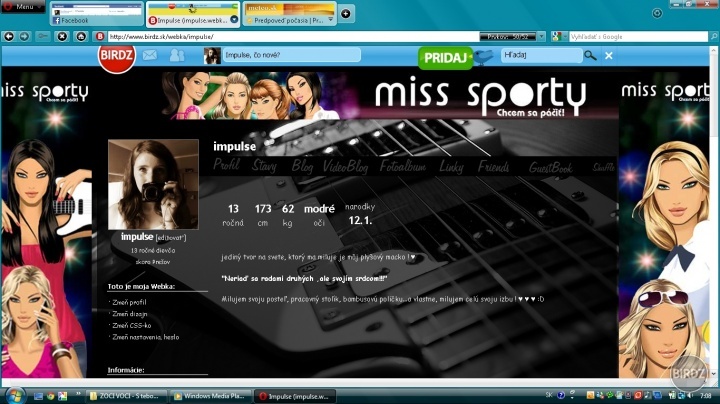Image resolution: width=720 pixels, height=404 pixels.
Task: Click the volume speaker tray icon
Action: [x=690, y=395]
